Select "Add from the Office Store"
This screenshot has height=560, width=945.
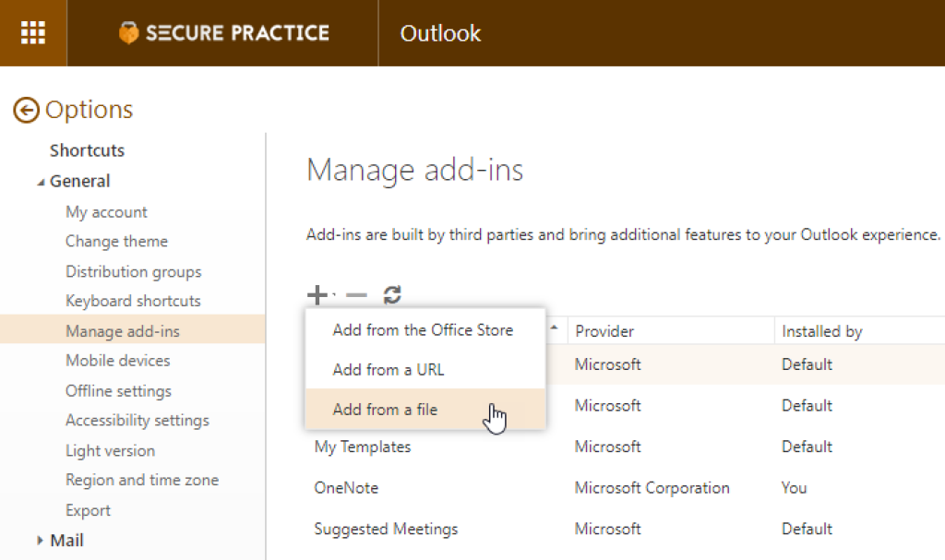pos(422,329)
